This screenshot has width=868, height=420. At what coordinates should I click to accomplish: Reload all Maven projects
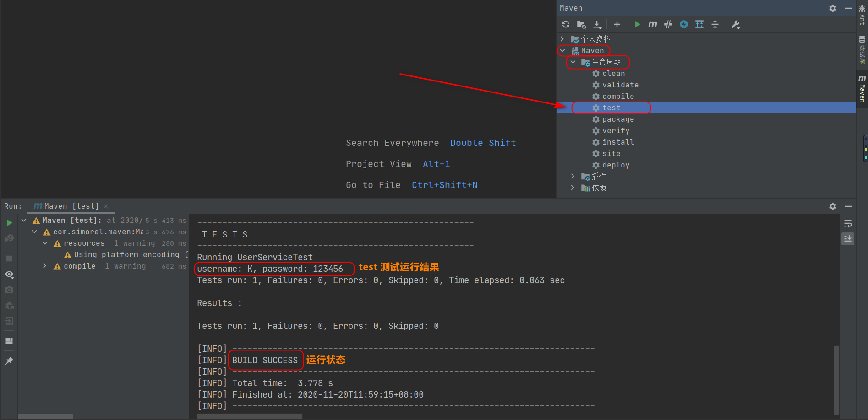coord(566,24)
